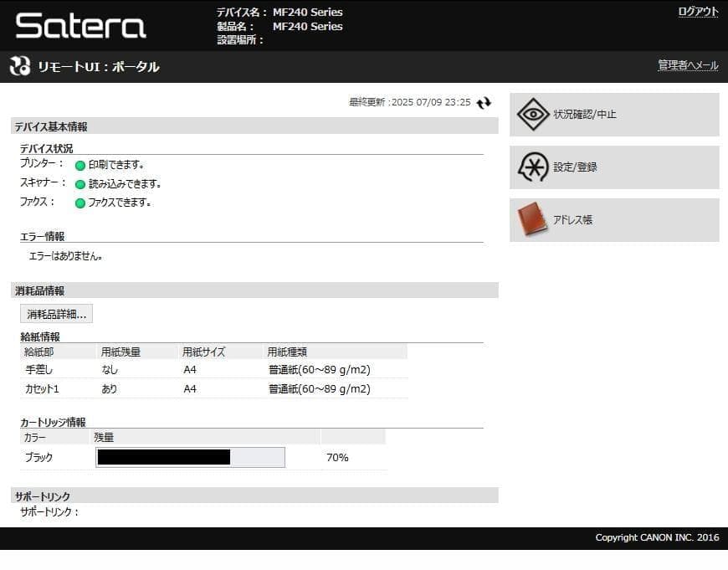728x570 pixels.
Task: Click the green スキャナー status indicator
Action: click(x=80, y=184)
